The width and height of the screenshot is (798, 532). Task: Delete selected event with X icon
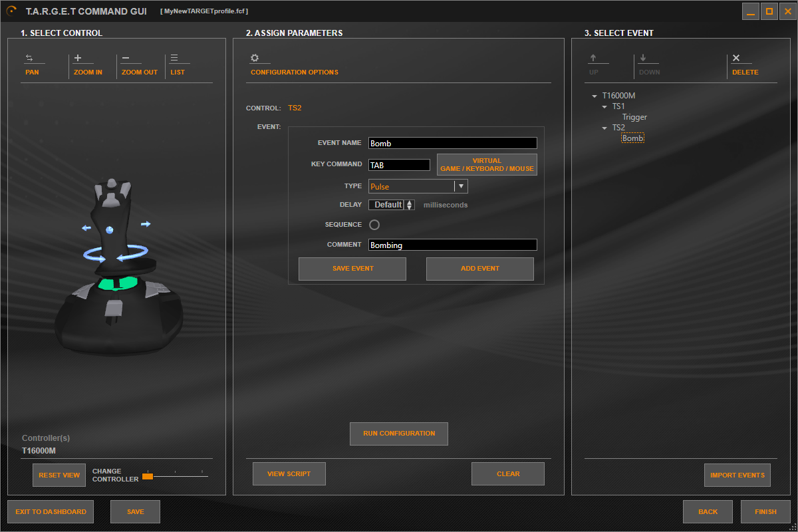(x=736, y=58)
